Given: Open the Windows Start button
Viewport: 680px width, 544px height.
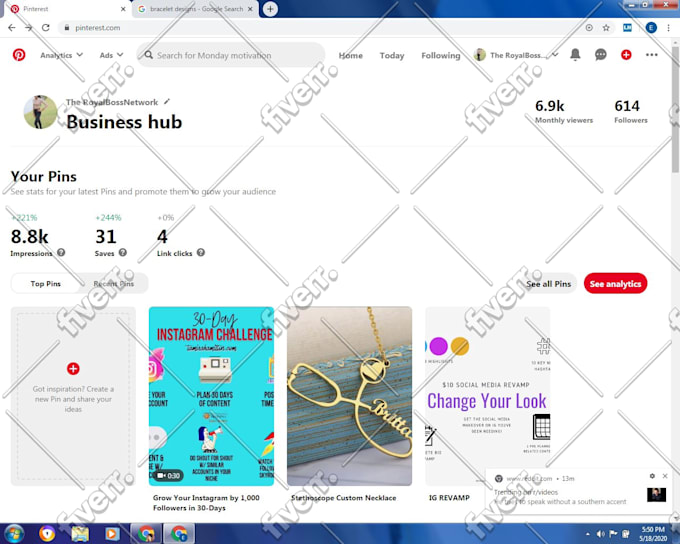Looking at the screenshot, I should pyautogui.click(x=13, y=534).
